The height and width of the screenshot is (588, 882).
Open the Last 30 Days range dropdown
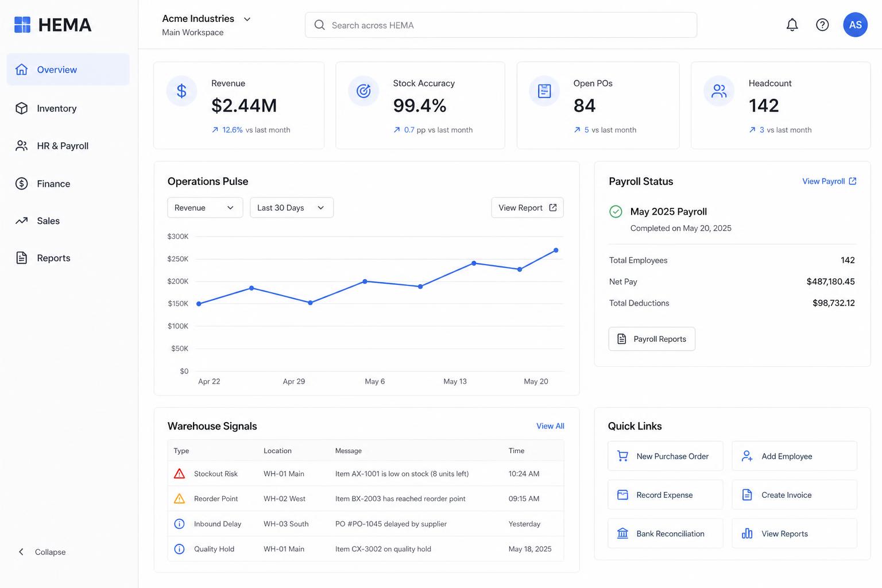pyautogui.click(x=292, y=208)
